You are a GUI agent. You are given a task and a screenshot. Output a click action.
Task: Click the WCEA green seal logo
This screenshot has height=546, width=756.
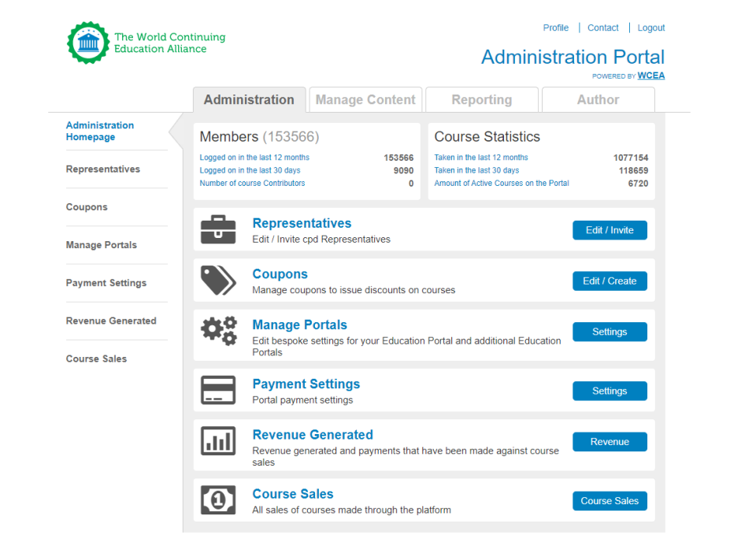click(88, 43)
